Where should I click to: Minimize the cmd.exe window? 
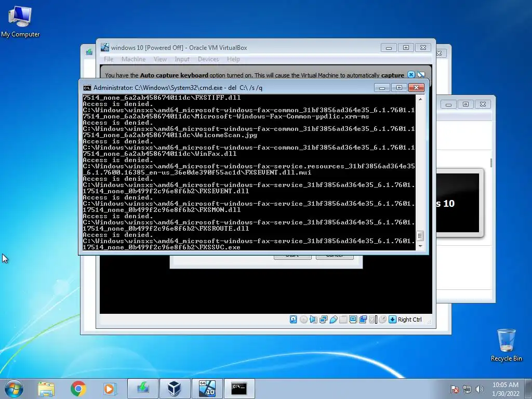point(382,88)
